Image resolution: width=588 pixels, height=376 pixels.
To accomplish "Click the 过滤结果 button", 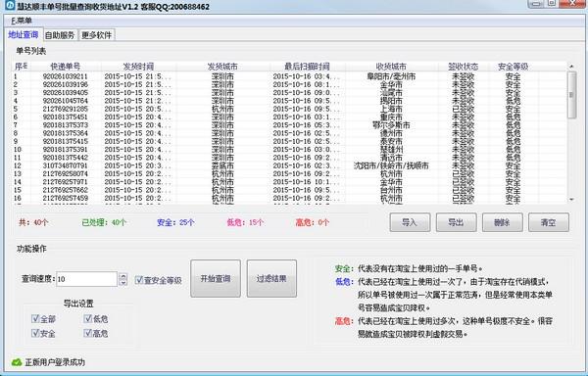I will pyautogui.click(x=271, y=279).
